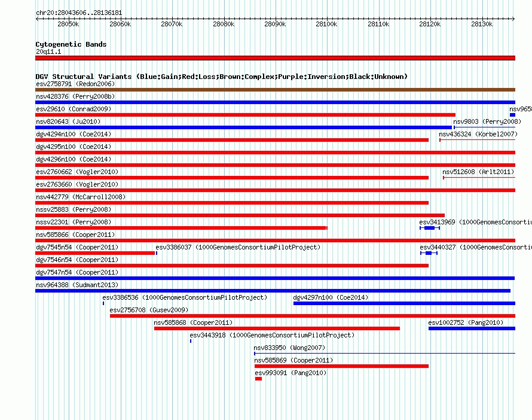Open nsv585868 (Cooper2011) variant label
The width and height of the screenshot is (532, 420).
(x=194, y=322)
